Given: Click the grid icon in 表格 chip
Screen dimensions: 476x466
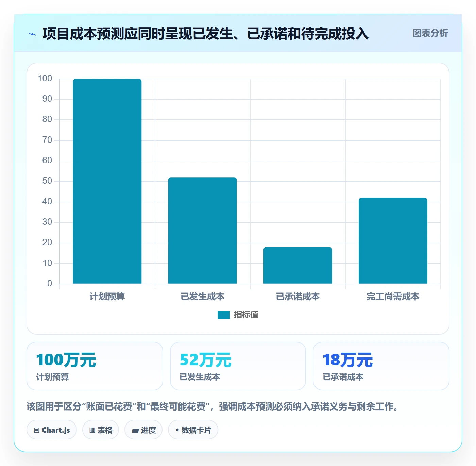Looking at the screenshot, I should [92, 430].
